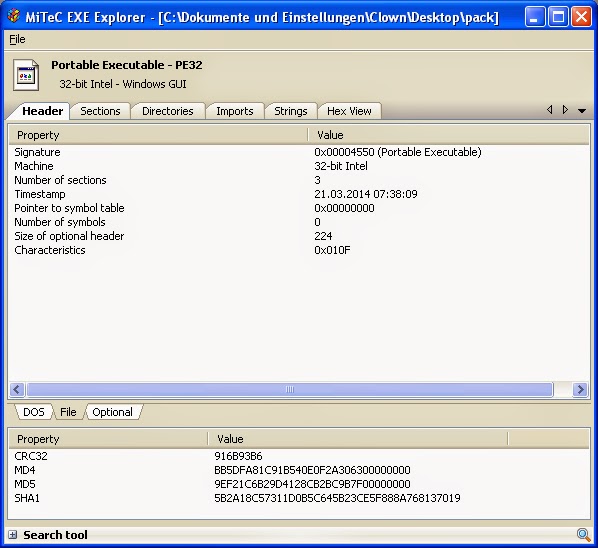Select the Optional header sub-tab
This screenshot has height=548, width=598.
click(113, 412)
